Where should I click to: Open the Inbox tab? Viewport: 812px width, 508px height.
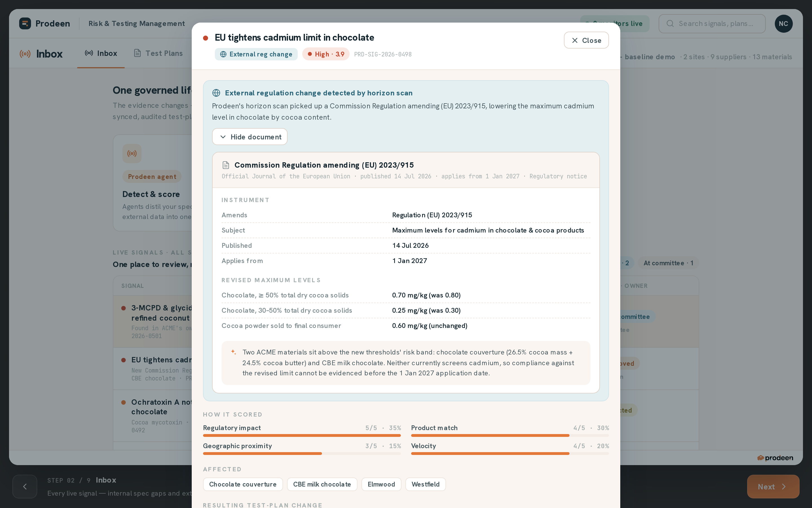point(101,53)
